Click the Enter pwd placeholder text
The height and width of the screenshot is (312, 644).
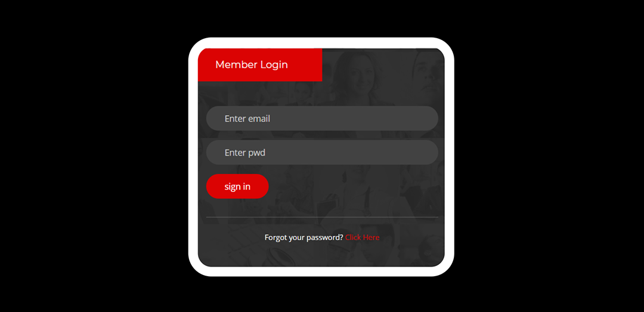tap(245, 153)
